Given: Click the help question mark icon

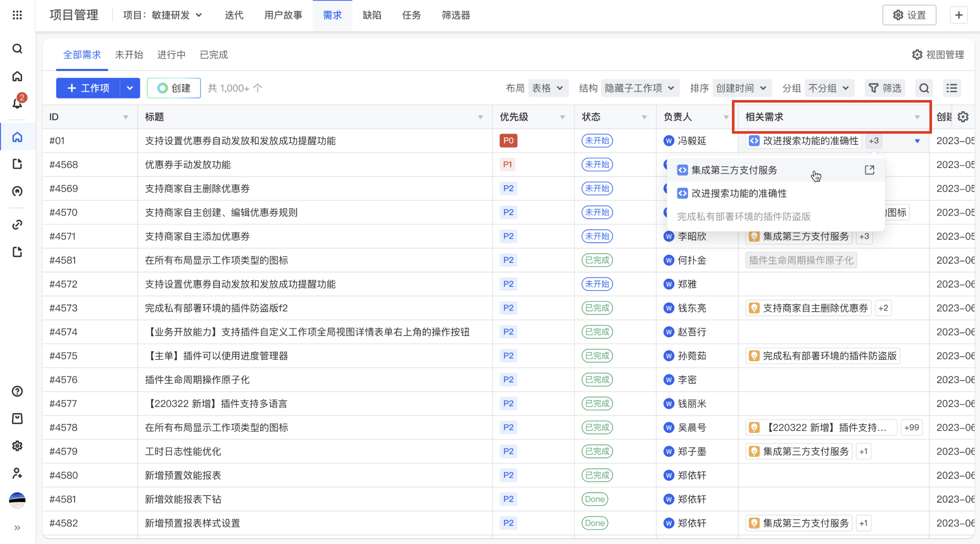Looking at the screenshot, I should tap(17, 391).
